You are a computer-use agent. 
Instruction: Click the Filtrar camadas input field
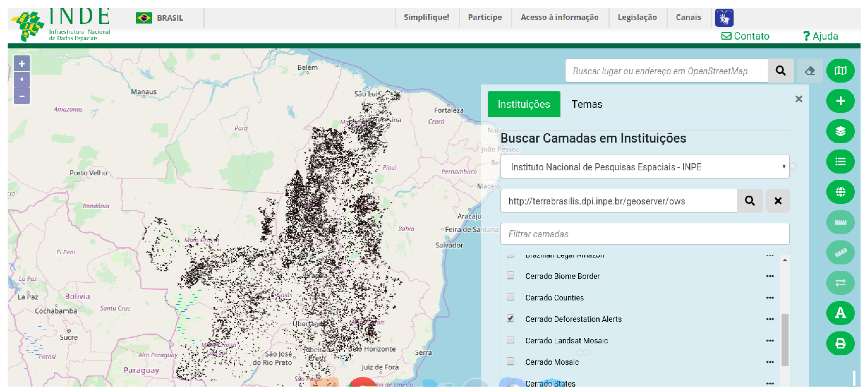645,234
